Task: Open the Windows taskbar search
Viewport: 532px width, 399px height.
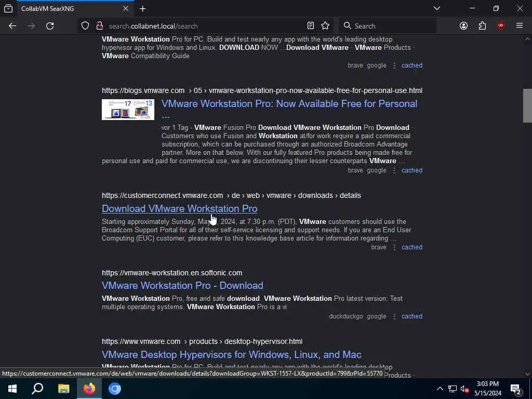Action: 37,389
